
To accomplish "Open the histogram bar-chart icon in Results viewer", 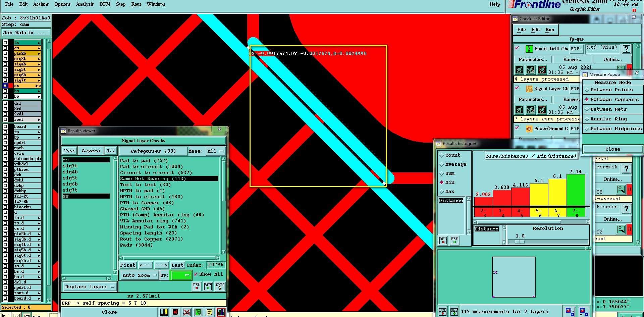I will click(221, 312).
